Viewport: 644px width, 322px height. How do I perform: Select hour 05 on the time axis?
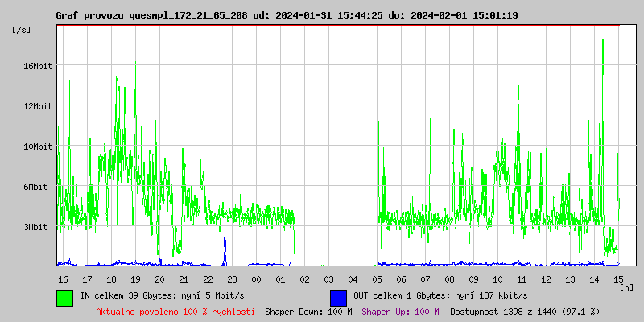point(377,279)
